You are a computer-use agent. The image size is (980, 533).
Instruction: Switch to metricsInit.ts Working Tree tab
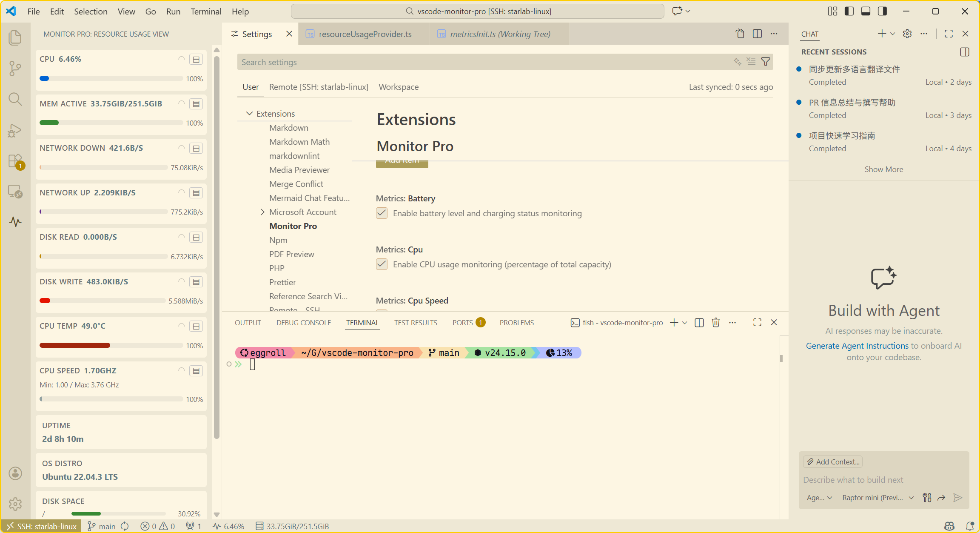[x=500, y=34]
